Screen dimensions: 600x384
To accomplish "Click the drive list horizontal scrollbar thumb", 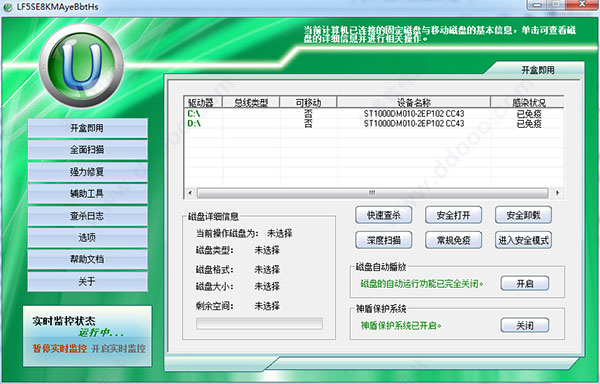I will [372, 193].
